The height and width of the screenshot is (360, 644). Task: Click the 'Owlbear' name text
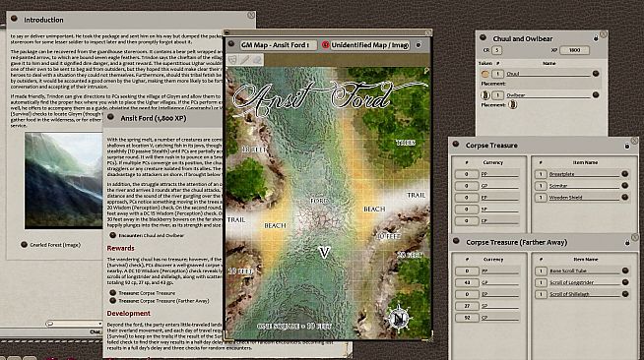pyautogui.click(x=515, y=95)
